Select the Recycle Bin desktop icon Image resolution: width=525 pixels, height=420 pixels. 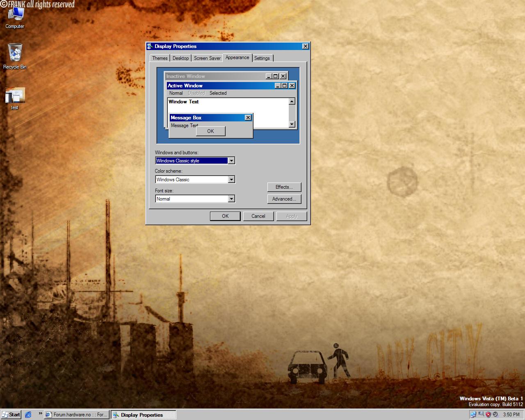point(15,56)
